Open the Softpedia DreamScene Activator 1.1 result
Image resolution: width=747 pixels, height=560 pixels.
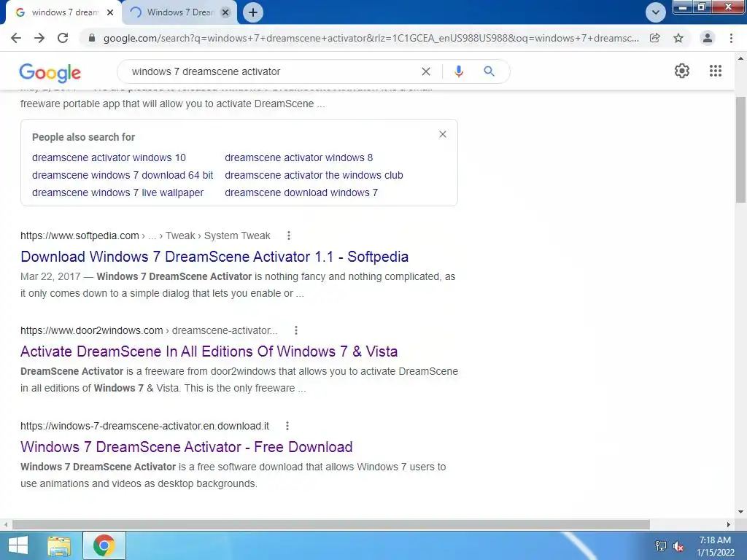214,257
